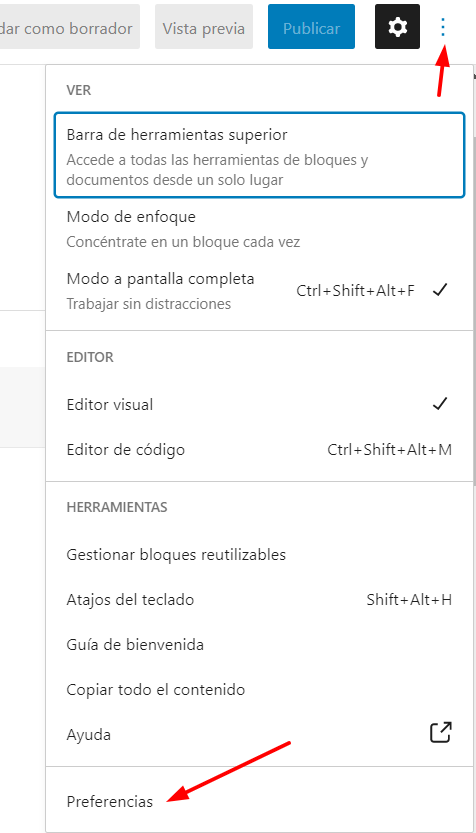This screenshot has width=476, height=833.
Task: Show Atajos del teclado
Action: [x=259, y=600]
